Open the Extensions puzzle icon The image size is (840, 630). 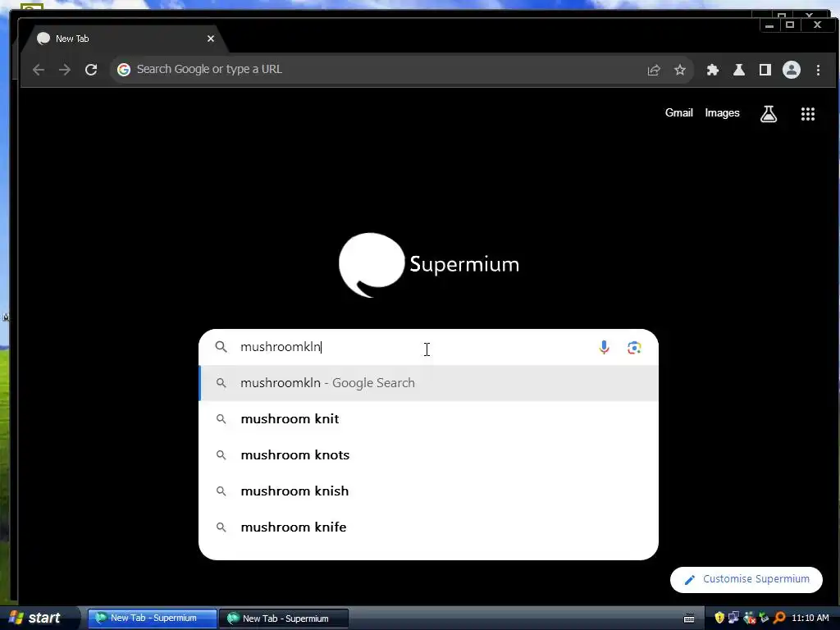(713, 70)
